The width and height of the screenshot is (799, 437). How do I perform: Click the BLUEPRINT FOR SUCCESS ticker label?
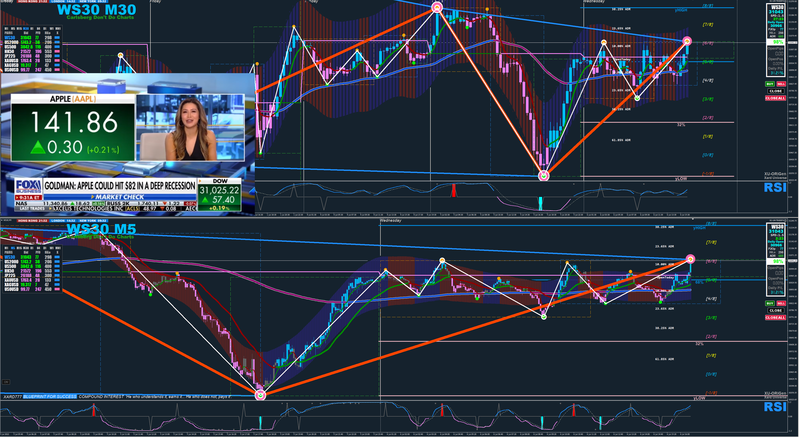pyautogui.click(x=50, y=397)
